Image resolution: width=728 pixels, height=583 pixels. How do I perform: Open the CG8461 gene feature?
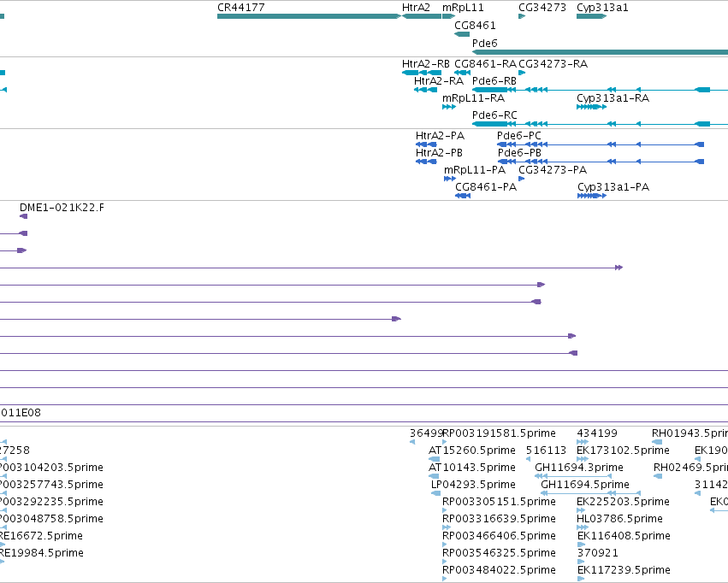tap(462, 34)
